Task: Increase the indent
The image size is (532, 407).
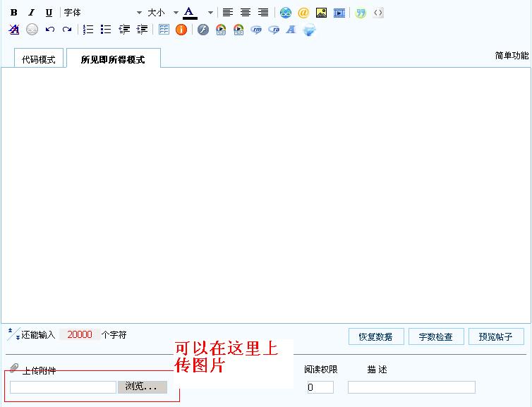Action: pos(142,30)
